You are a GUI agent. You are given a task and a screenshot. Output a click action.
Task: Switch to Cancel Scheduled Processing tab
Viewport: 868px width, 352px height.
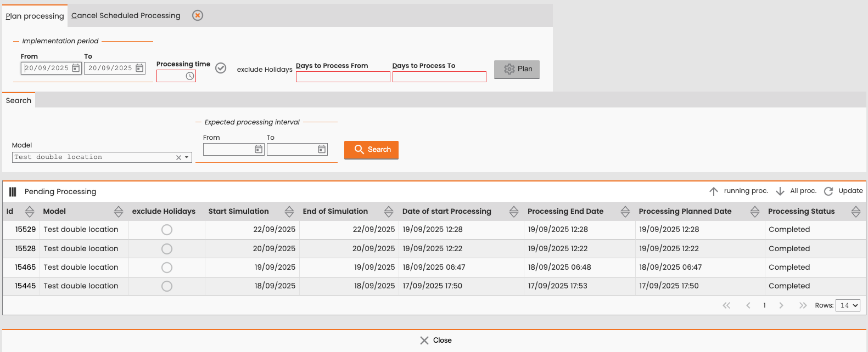point(126,16)
